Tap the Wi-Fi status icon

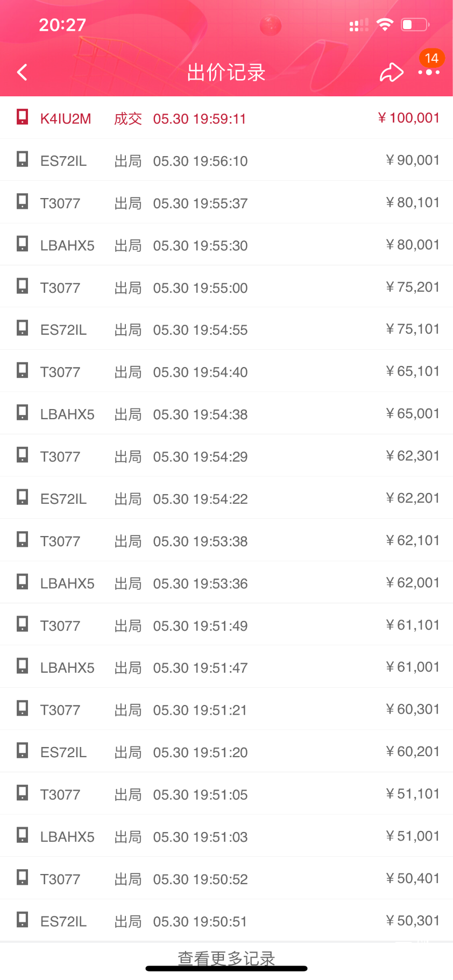pyautogui.click(x=384, y=25)
